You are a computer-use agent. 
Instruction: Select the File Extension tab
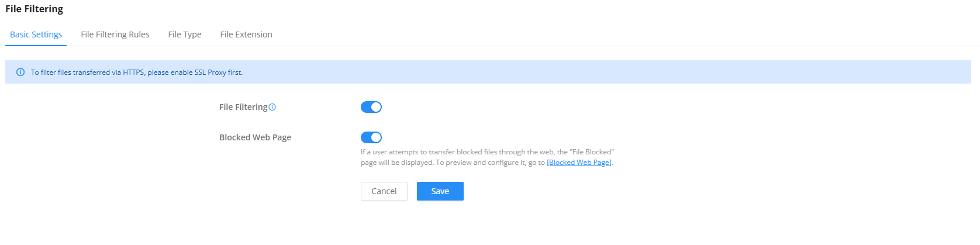point(246,34)
